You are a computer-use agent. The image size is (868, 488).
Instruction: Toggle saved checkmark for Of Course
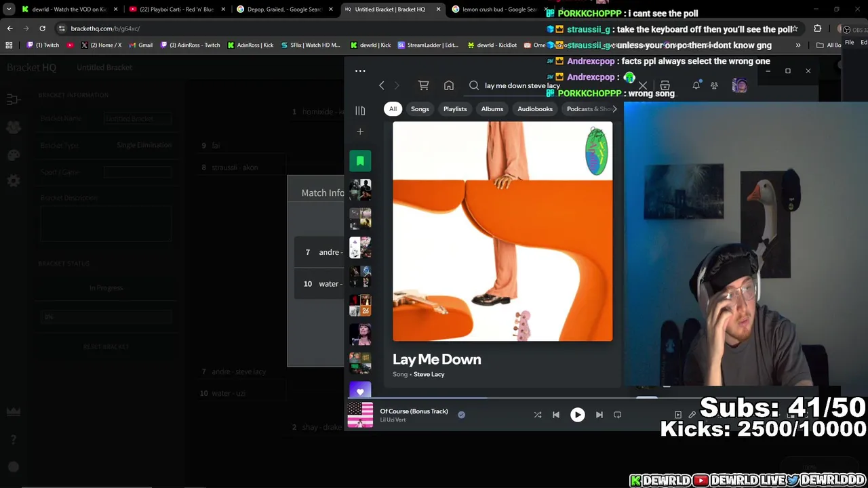pos(461,415)
